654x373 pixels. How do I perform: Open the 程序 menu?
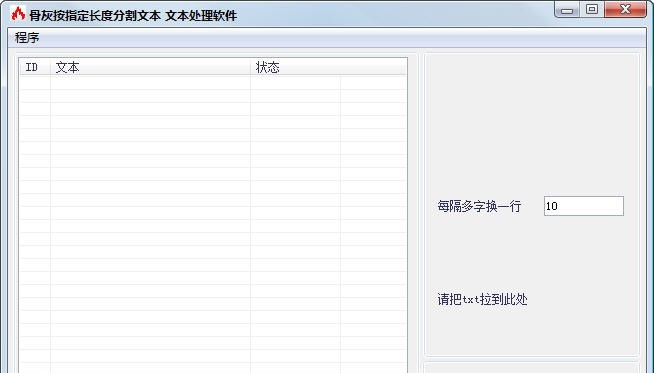pyautogui.click(x=27, y=38)
